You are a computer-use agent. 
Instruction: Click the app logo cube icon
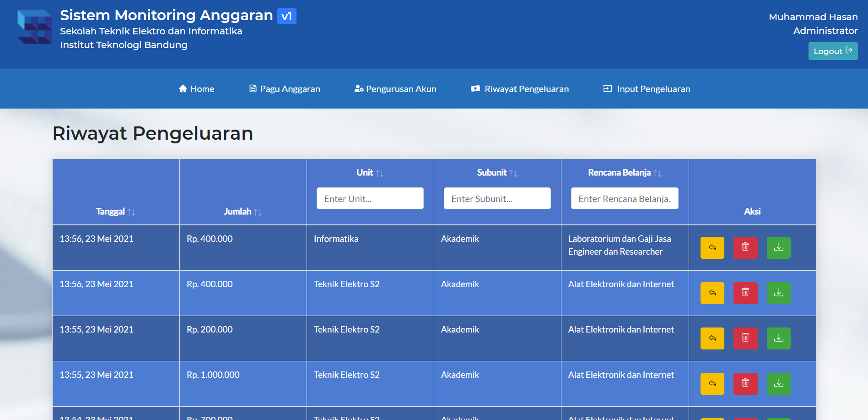[34, 27]
